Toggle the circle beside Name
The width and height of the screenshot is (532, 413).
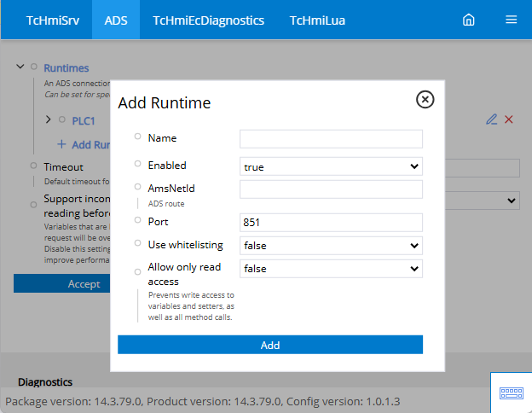click(137, 137)
